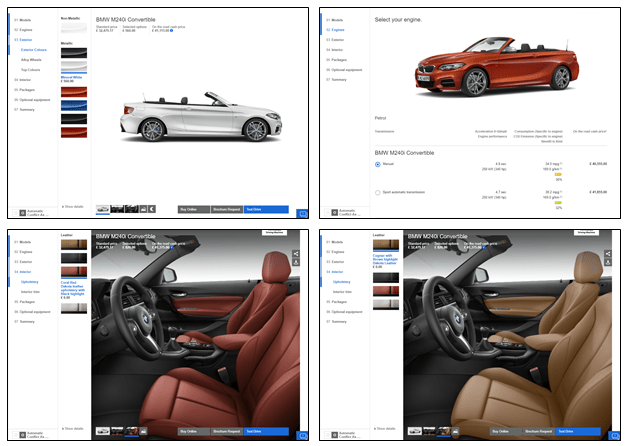The image size is (627, 446).
Task: Toggle Automatic Conflict checkbox in cognac panel
Action: tap(327, 435)
